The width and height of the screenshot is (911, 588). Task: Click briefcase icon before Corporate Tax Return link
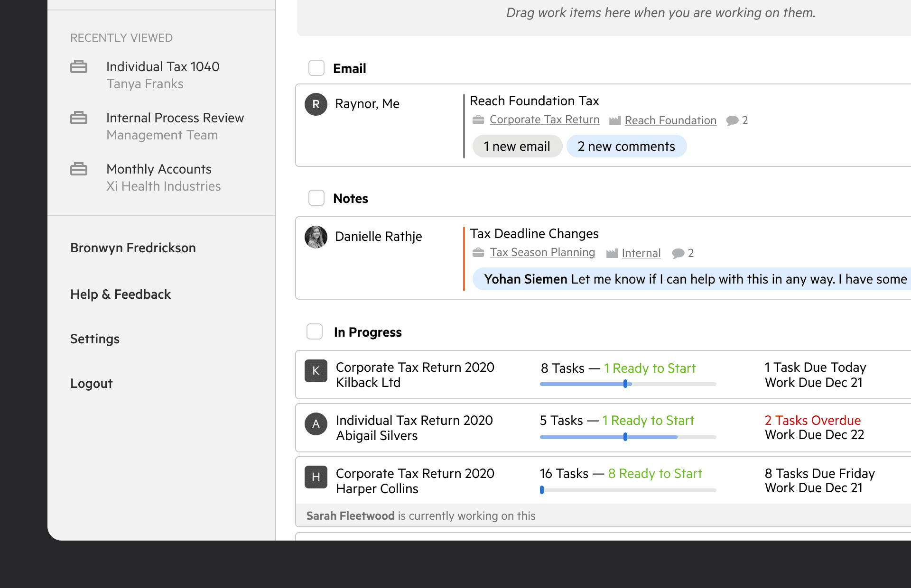pyautogui.click(x=478, y=120)
